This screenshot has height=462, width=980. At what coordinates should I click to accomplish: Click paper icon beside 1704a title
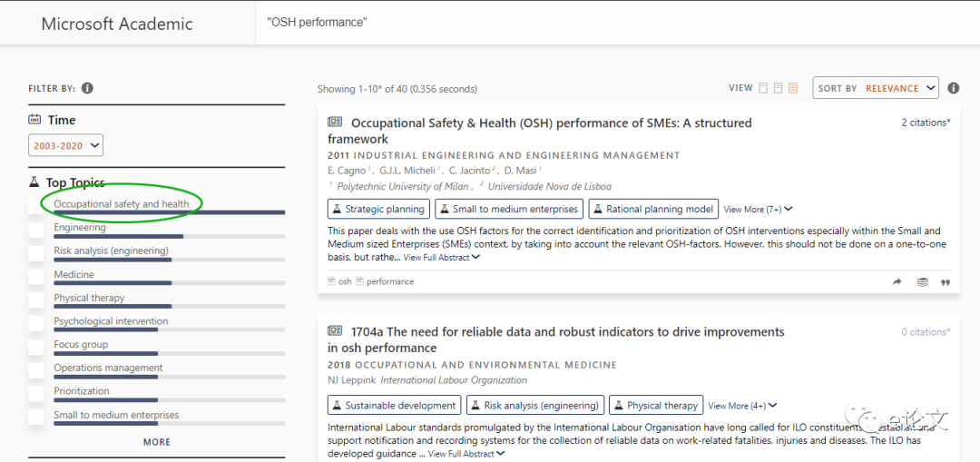[x=335, y=331]
